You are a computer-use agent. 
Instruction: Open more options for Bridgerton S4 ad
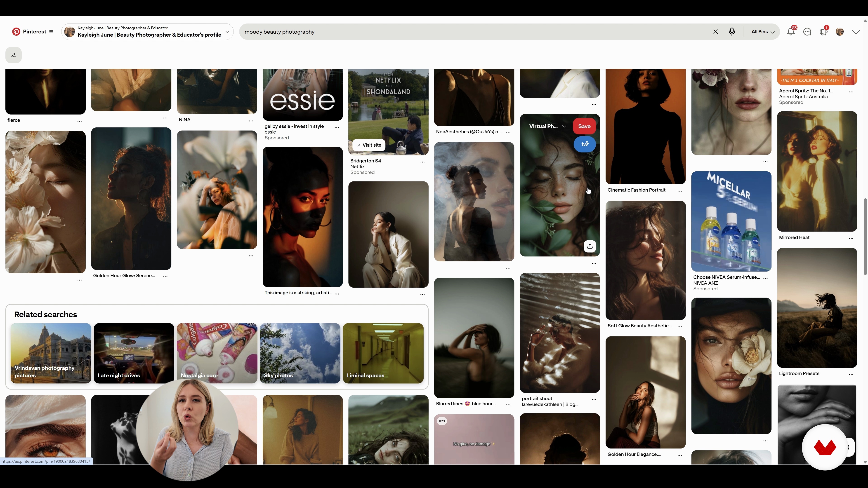pyautogui.click(x=422, y=162)
